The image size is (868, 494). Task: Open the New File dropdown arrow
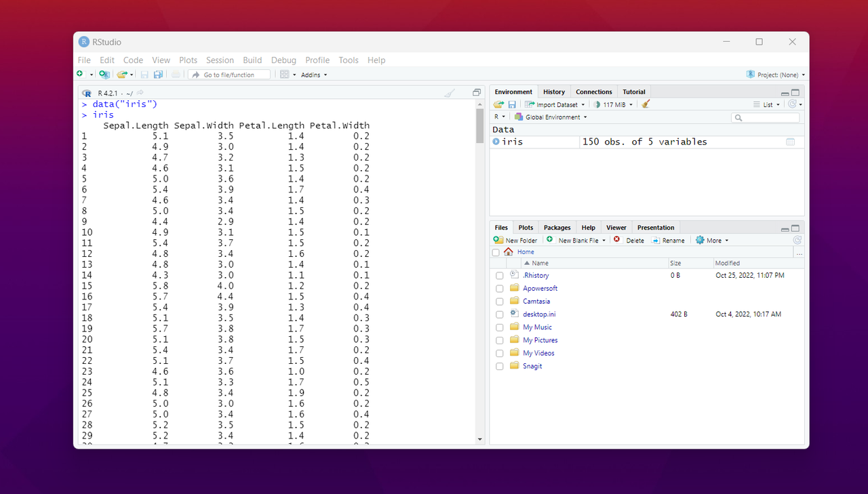point(92,75)
